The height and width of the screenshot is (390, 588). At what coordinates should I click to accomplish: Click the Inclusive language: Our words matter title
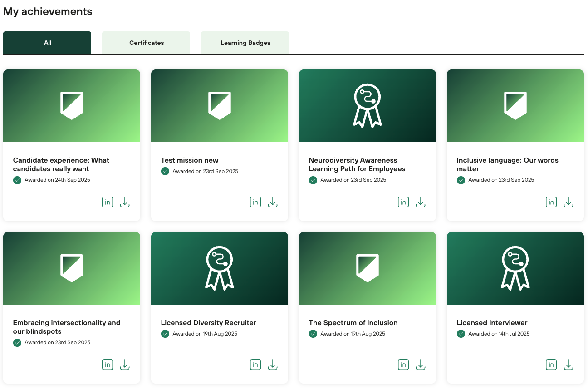tap(507, 164)
